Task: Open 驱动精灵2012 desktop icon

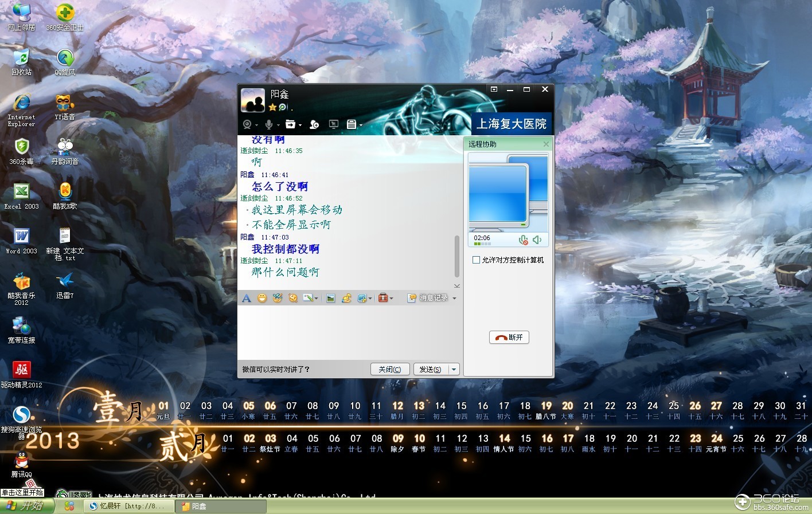Action: 21,375
